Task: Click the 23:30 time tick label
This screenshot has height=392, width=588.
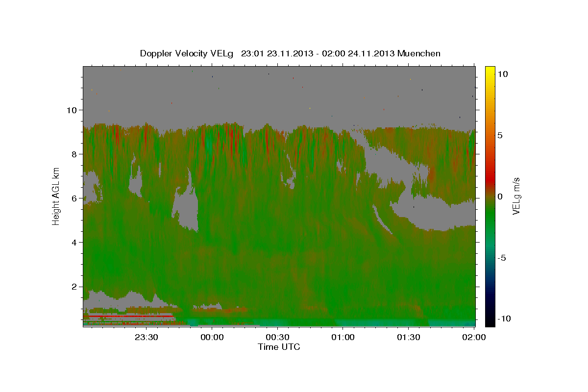Action: point(147,337)
